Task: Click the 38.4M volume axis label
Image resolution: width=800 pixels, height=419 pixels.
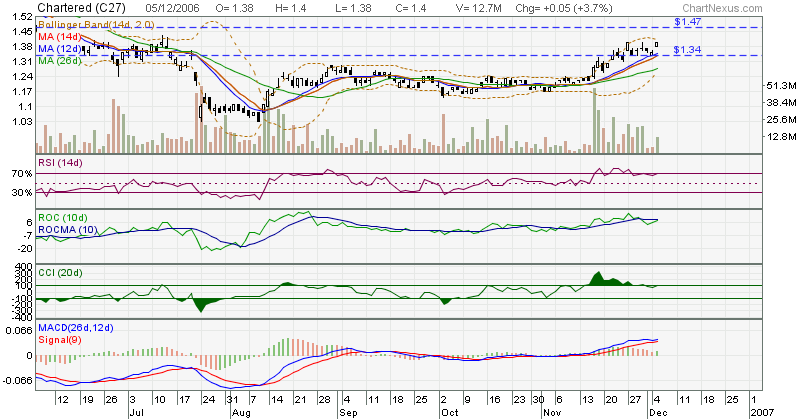Action: point(781,103)
